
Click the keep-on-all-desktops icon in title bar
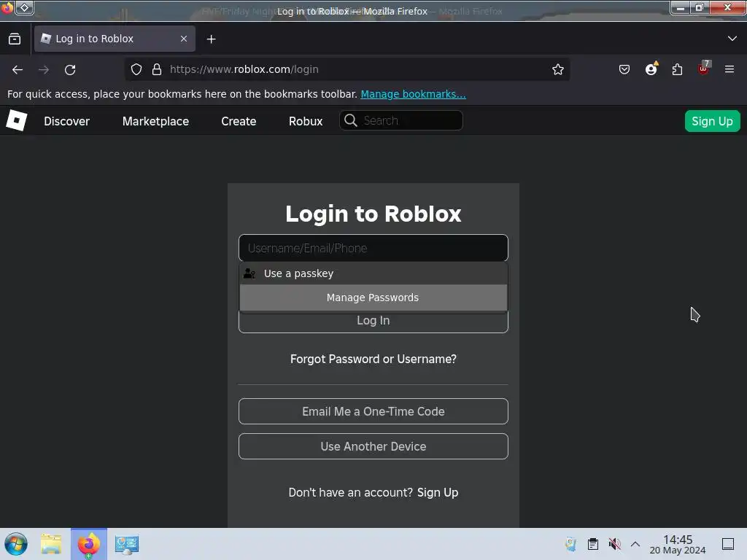[x=24, y=7]
